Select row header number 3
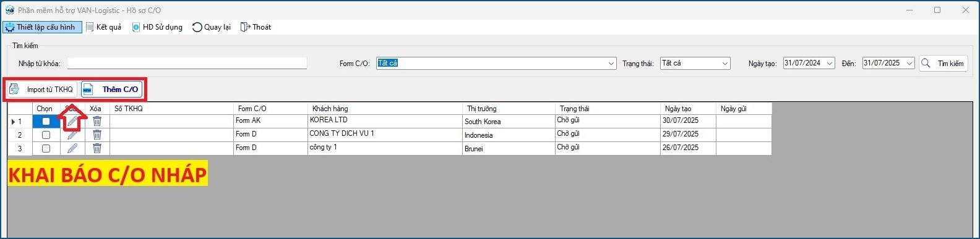The image size is (980, 239). pos(20,148)
